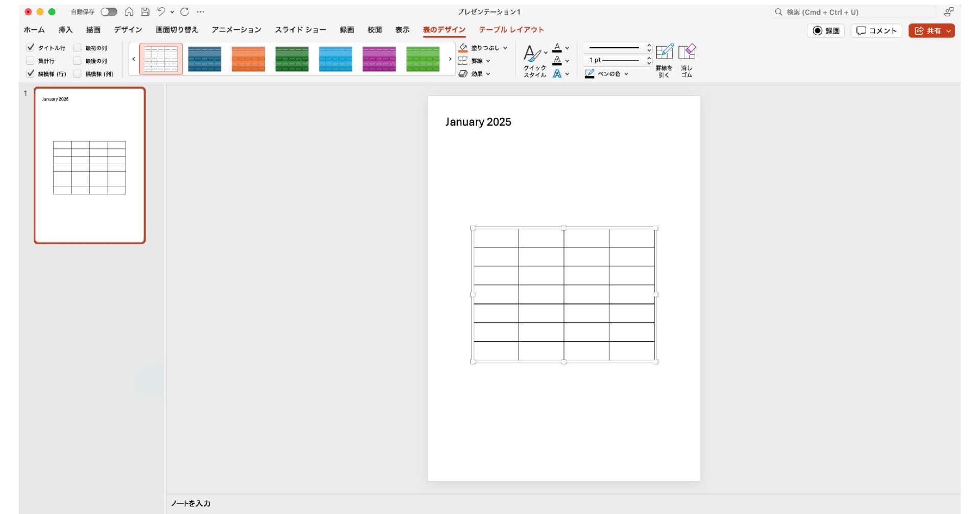Image resolution: width=980 pixels, height=514 pixels.
Task: Enable the 集計行 total row checkbox
Action: 31,61
